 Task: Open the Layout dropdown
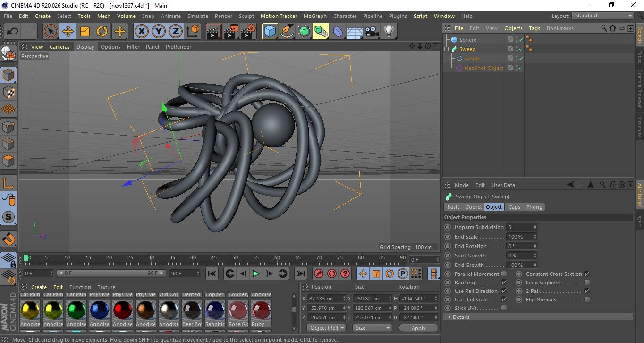click(x=603, y=16)
